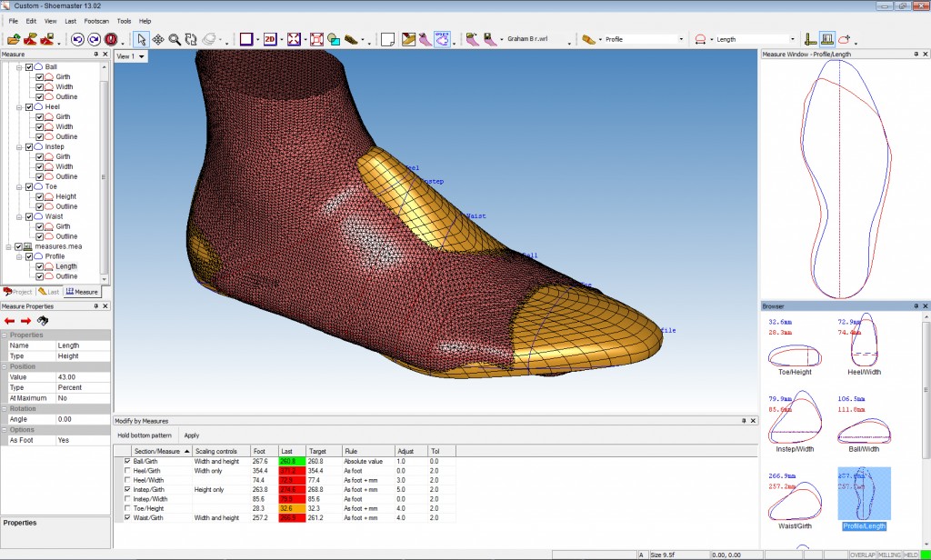Image resolution: width=931 pixels, height=560 pixels.
Task: Click the highlighted measure window icon
Action: [x=827, y=39]
